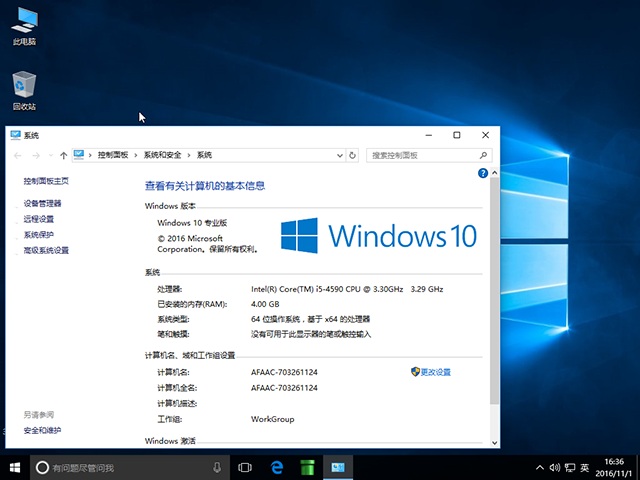Open 设备管理器 from the left sidebar
Screen dimensions: 640x480
coord(42,203)
